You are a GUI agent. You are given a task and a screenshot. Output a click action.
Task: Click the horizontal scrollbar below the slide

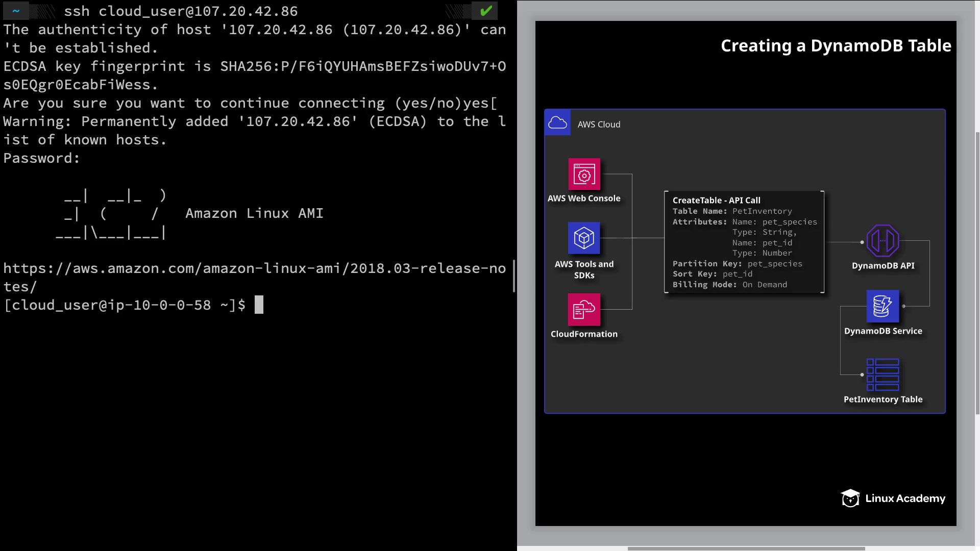click(x=746, y=548)
